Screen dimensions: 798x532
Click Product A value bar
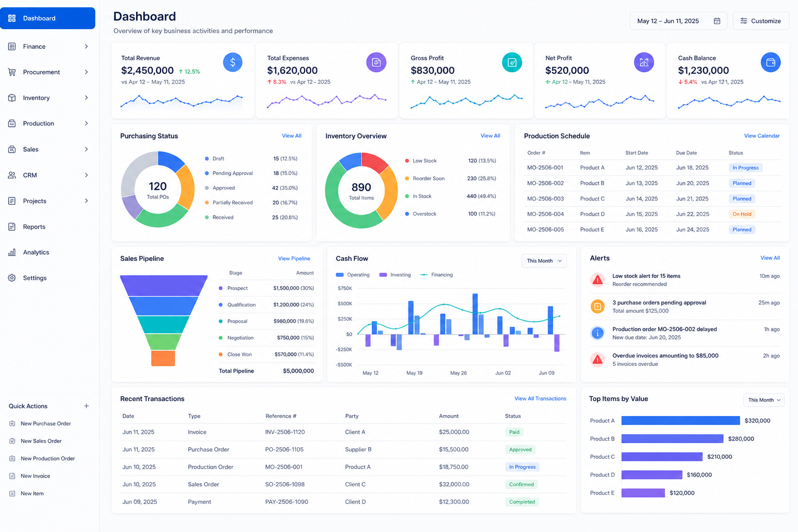pos(681,421)
